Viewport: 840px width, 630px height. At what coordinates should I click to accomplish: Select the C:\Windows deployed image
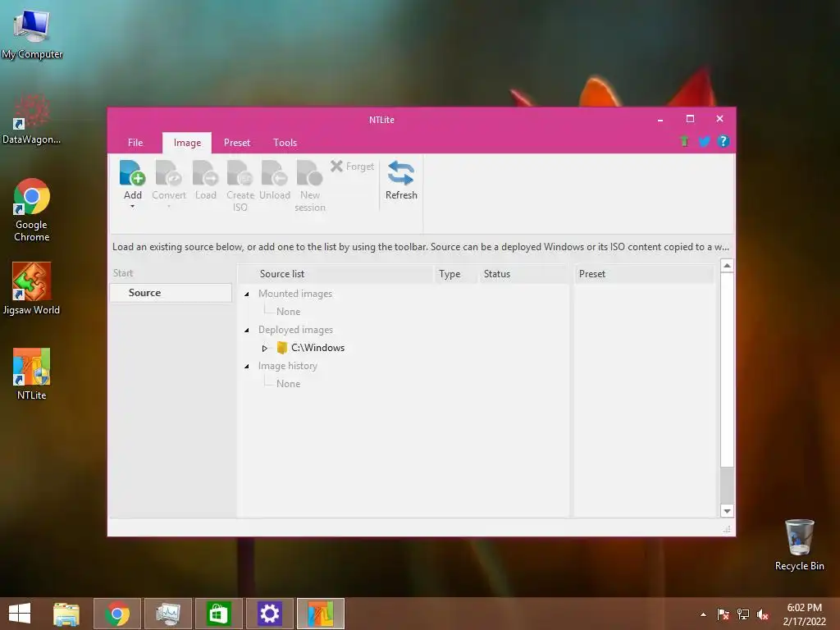pos(317,348)
